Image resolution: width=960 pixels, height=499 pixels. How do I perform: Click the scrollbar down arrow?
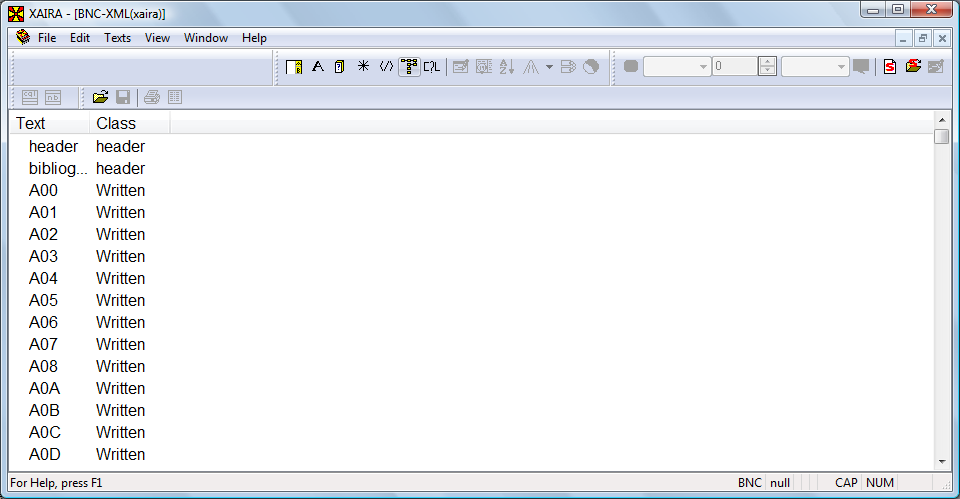(942, 462)
